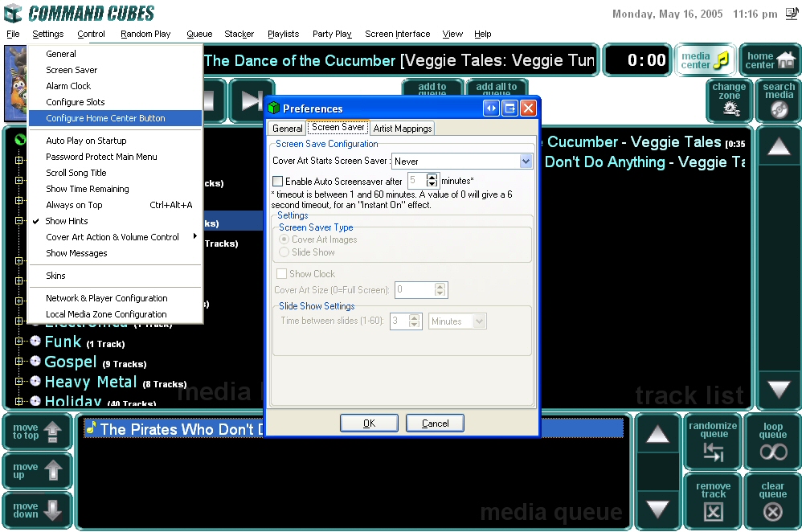Remove track from queue
This screenshot has height=532, width=802.
pos(713,500)
